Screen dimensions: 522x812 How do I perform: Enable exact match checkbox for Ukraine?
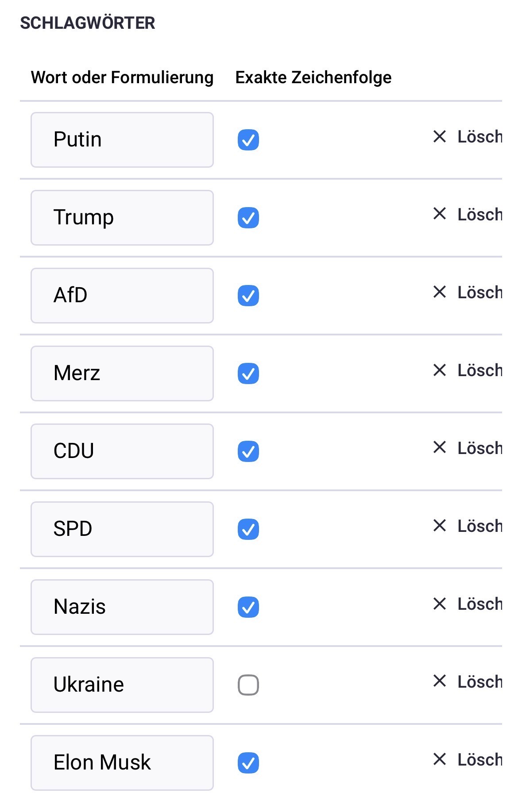248,685
